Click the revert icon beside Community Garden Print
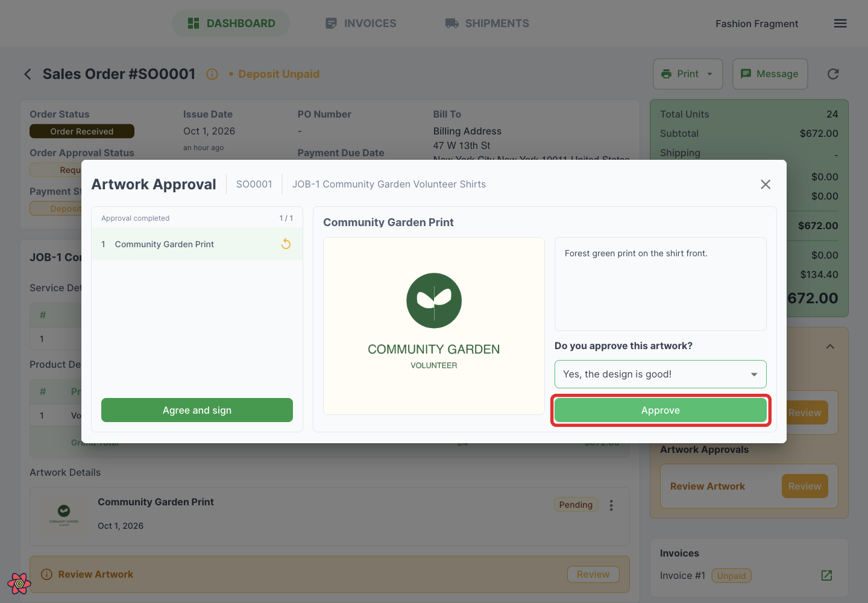868x603 pixels. (286, 244)
